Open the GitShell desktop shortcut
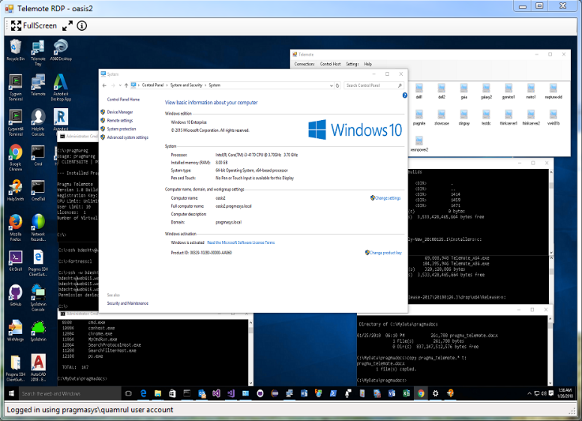Viewport: 582px width, 421px height. click(x=16, y=261)
